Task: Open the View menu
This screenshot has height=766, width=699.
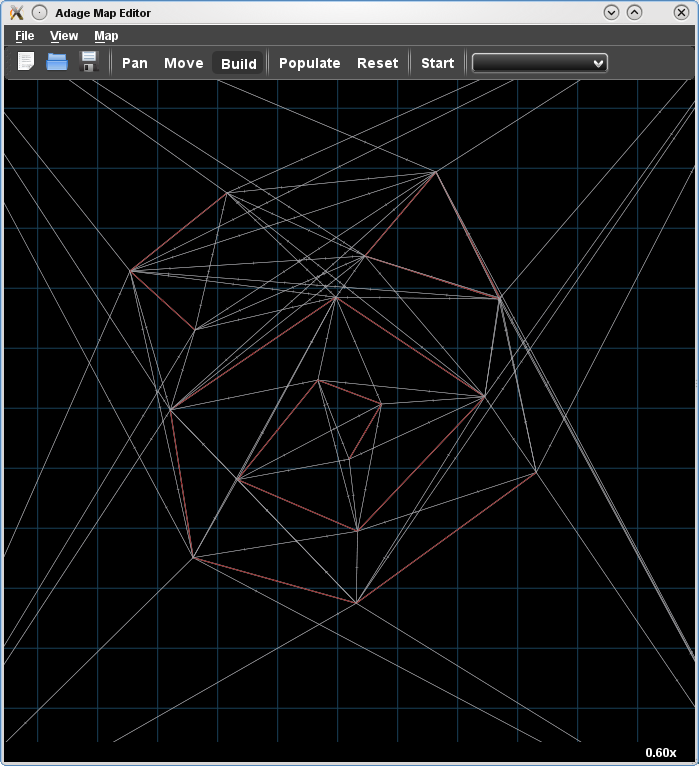Action: tap(64, 36)
